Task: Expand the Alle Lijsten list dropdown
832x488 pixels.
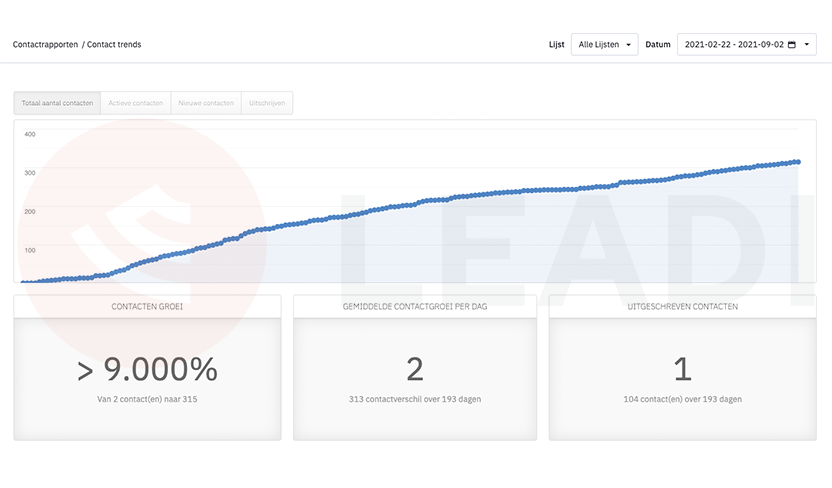Action: pos(604,45)
